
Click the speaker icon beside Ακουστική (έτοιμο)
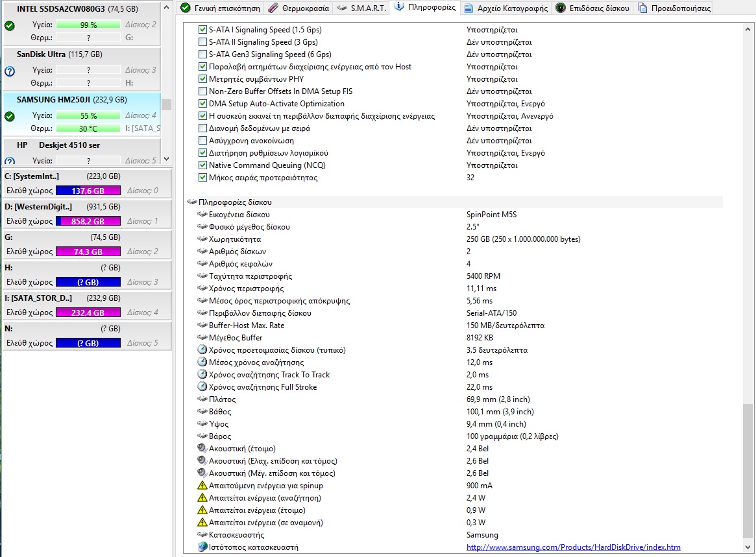click(x=202, y=449)
